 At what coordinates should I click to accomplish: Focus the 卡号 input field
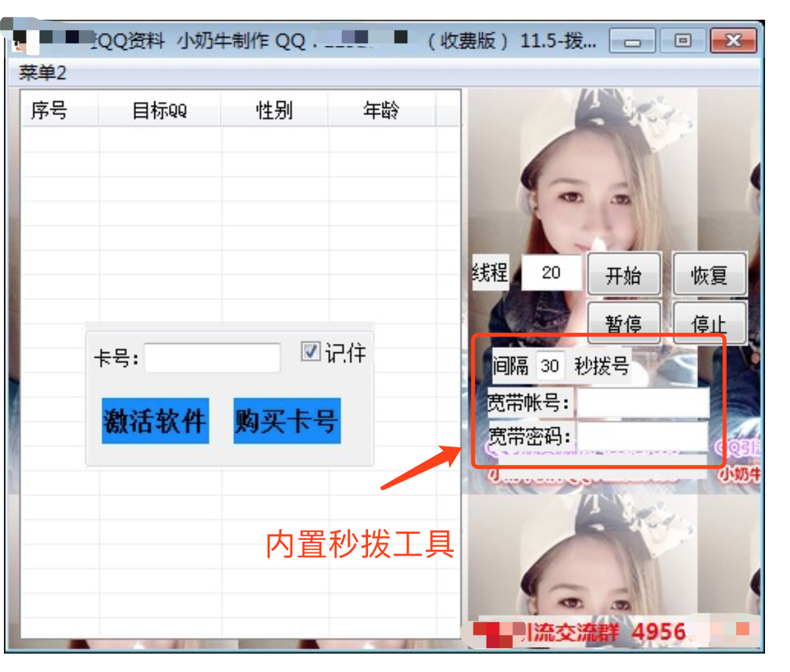(212, 358)
